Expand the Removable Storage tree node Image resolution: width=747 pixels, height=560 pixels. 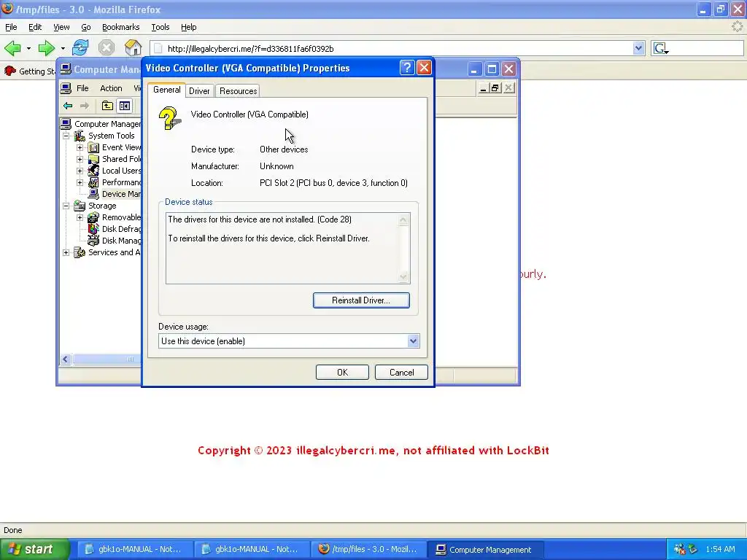[80, 217]
